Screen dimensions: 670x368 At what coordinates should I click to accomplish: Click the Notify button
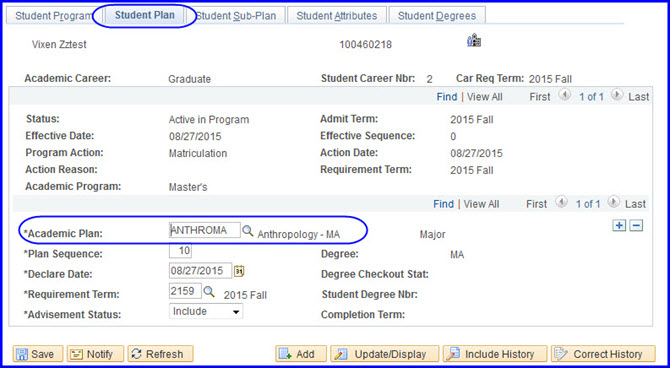click(95, 354)
